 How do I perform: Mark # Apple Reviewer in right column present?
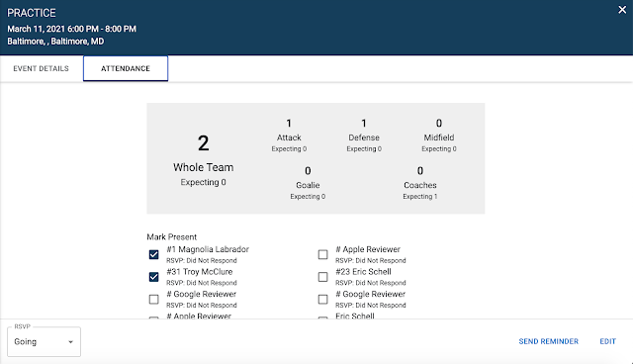323,254
